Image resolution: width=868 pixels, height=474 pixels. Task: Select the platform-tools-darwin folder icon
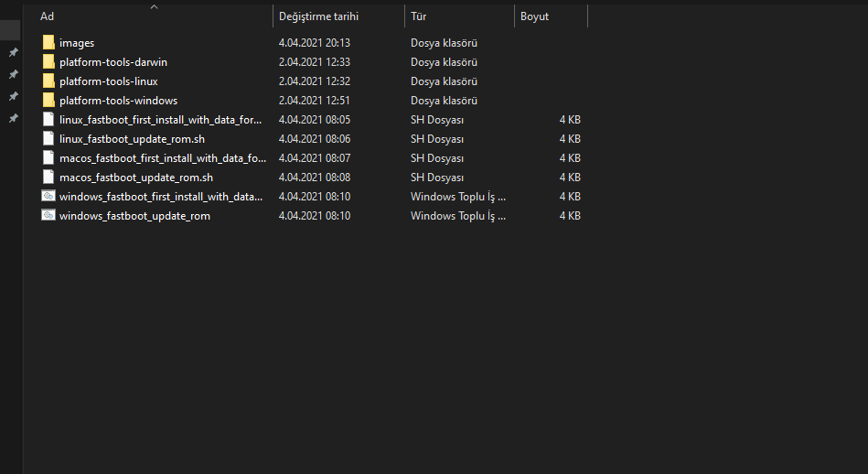(48, 62)
